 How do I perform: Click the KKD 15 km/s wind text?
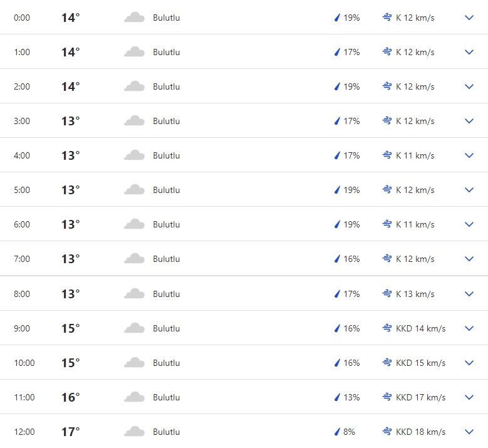420,363
